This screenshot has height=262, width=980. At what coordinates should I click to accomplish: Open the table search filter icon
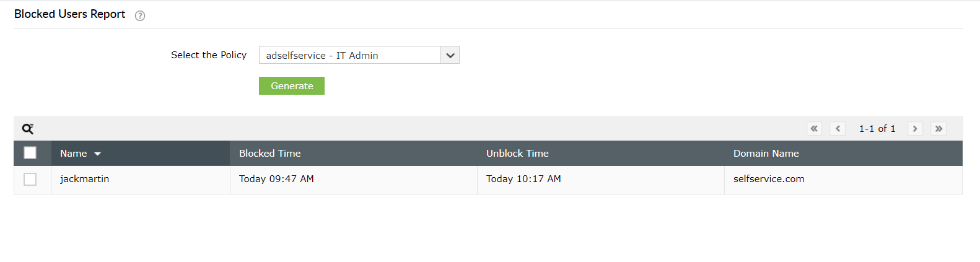[x=28, y=129]
